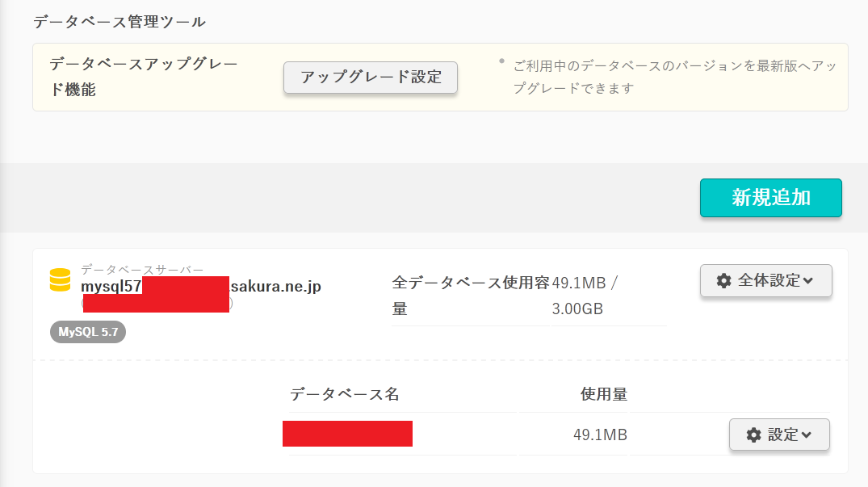The width and height of the screenshot is (868, 487).
Task: Click the MySQL 5.7 version badge
Action: pyautogui.click(x=88, y=331)
